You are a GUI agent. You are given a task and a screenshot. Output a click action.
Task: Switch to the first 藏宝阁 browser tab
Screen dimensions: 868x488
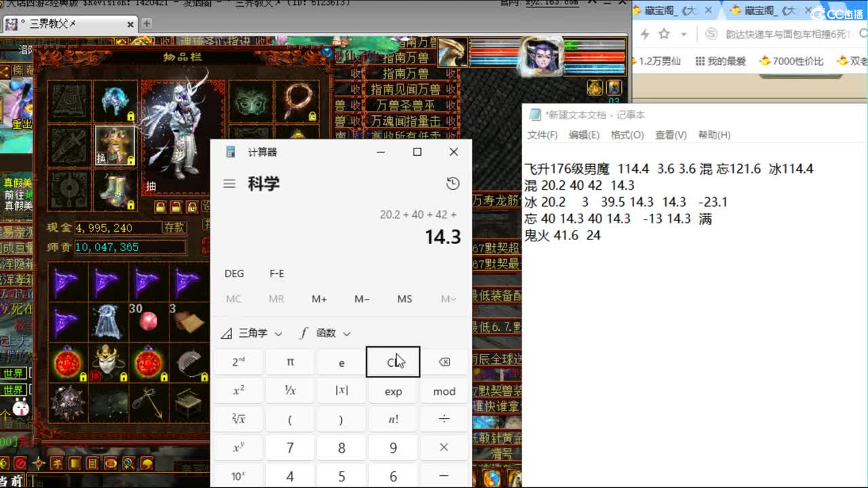(x=673, y=11)
